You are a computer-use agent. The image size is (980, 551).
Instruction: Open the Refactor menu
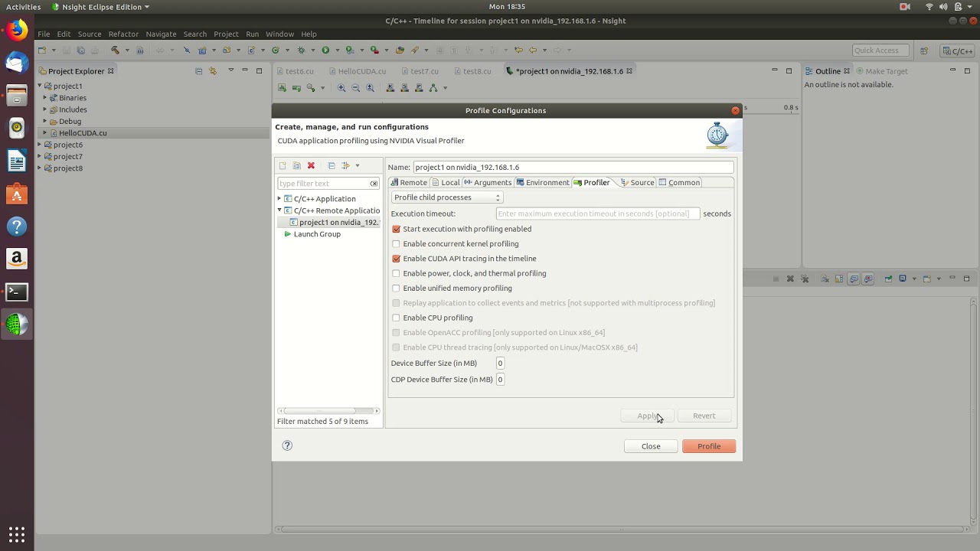[x=123, y=34]
